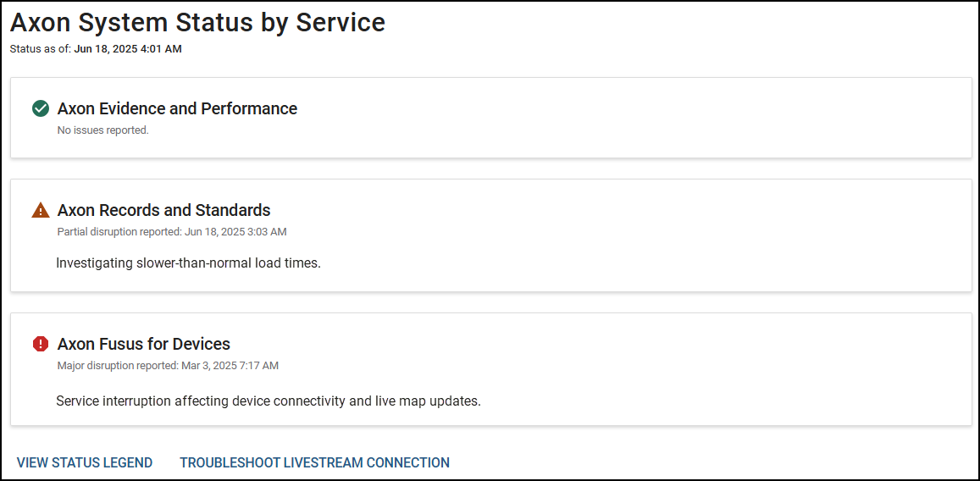Click the 'Status as of' timestamp
This screenshot has width=980, height=481.
96,49
